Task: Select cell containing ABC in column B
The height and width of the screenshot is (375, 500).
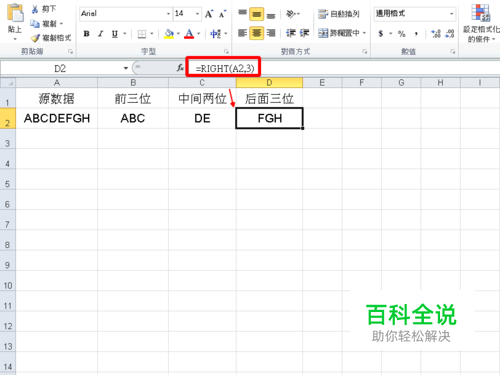Action: tap(133, 118)
